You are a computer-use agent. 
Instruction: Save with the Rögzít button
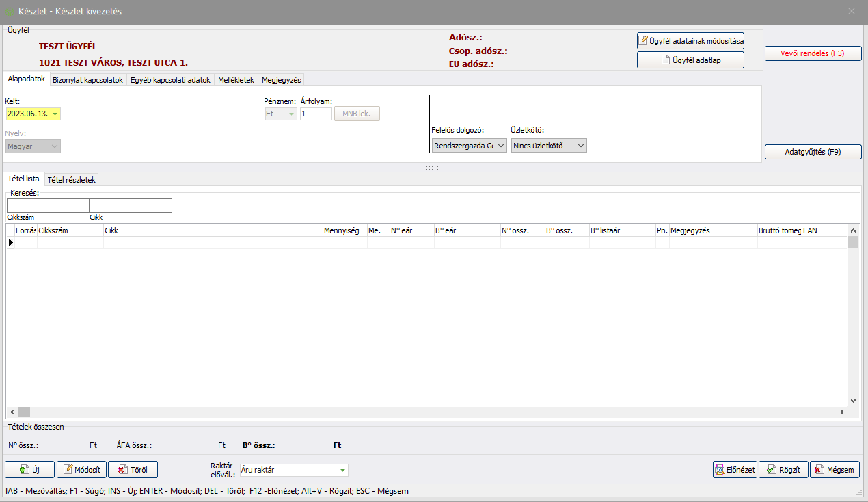tap(783, 470)
